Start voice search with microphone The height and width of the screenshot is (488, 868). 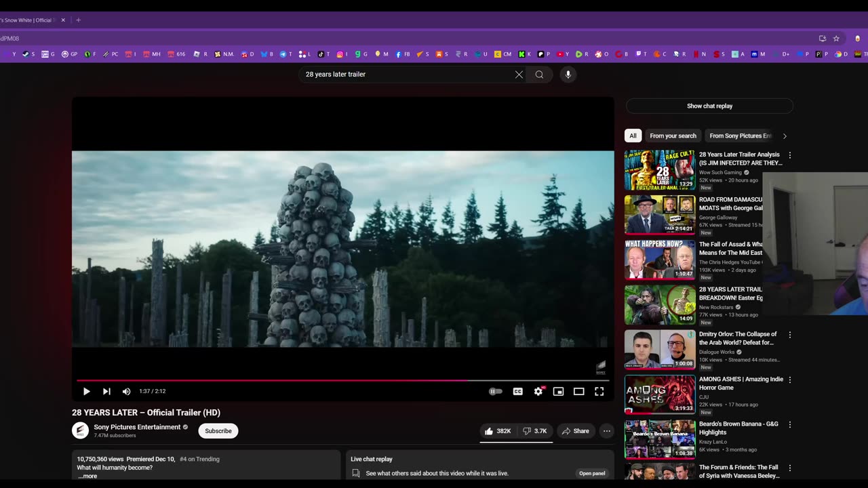568,75
